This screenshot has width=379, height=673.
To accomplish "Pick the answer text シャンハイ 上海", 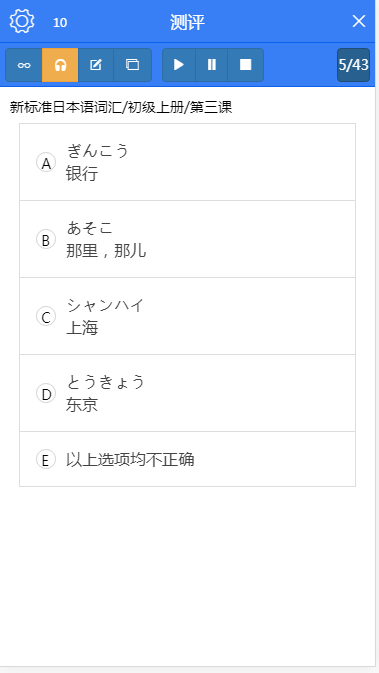I will click(105, 317).
